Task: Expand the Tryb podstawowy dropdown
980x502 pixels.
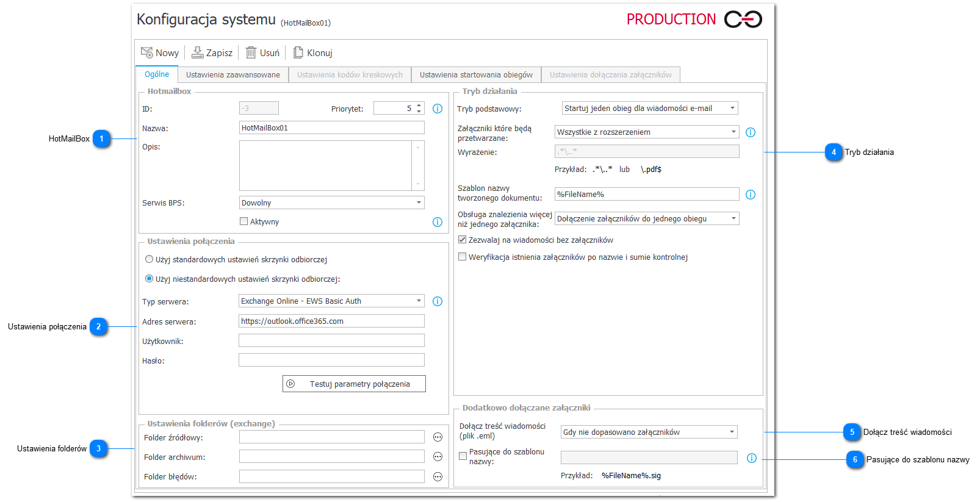Action: (x=732, y=109)
